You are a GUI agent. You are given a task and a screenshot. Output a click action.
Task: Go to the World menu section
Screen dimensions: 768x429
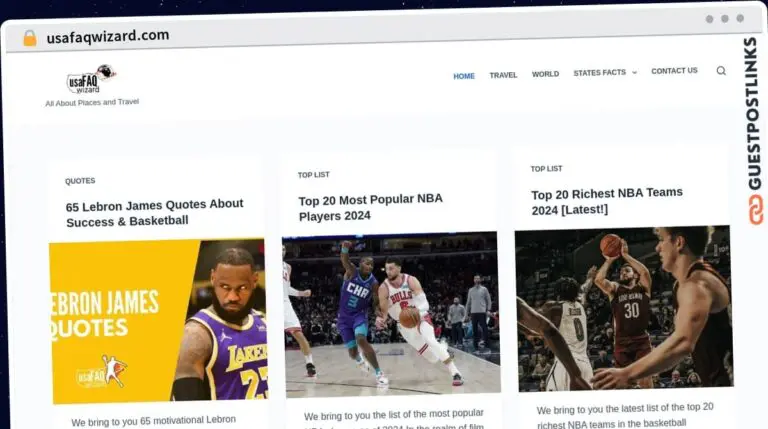[x=545, y=74]
